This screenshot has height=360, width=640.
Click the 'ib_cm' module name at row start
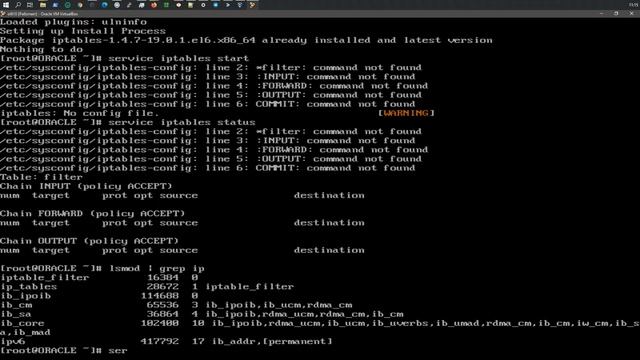(16, 305)
